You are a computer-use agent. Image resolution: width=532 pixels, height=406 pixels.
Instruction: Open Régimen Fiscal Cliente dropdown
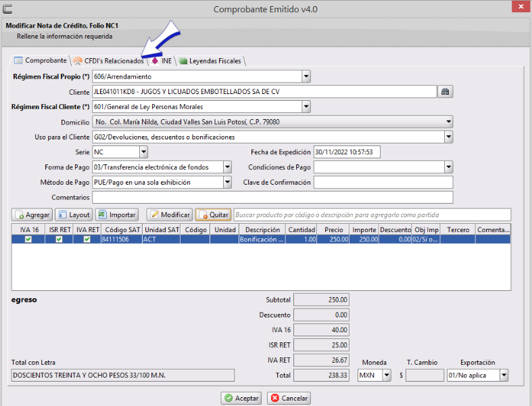click(306, 107)
